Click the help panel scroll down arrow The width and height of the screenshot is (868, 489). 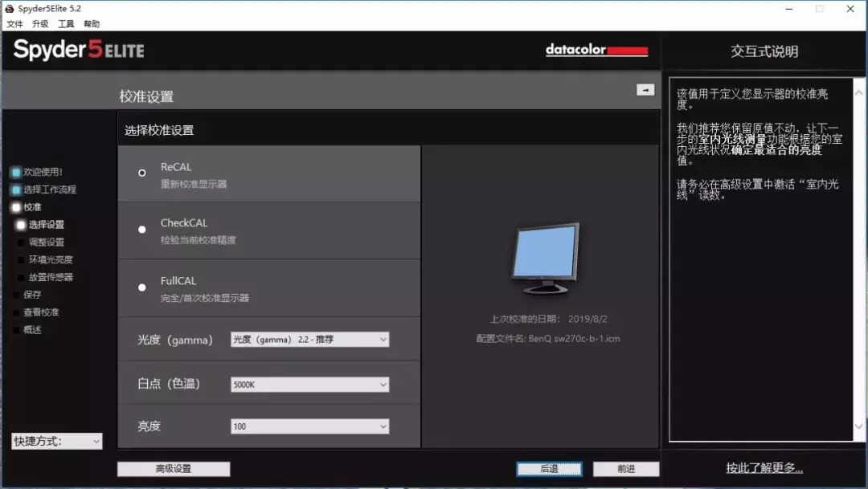point(859,426)
